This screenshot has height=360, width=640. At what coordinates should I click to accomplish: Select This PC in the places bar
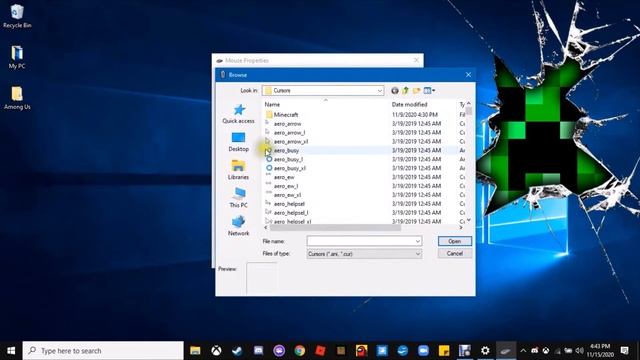pos(238,198)
